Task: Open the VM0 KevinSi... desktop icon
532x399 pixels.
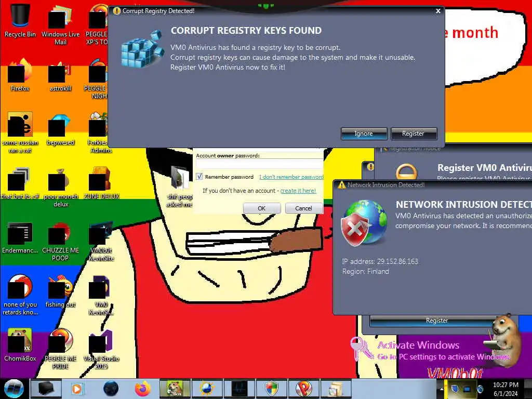Action: pyautogui.click(x=101, y=295)
